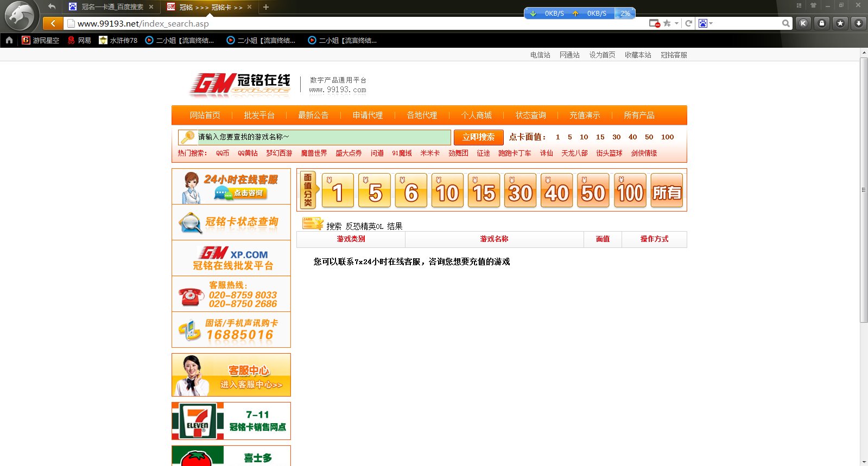Viewport: 868px width, 466px height.
Task: Click the lock toolbar button
Action: [822, 23]
